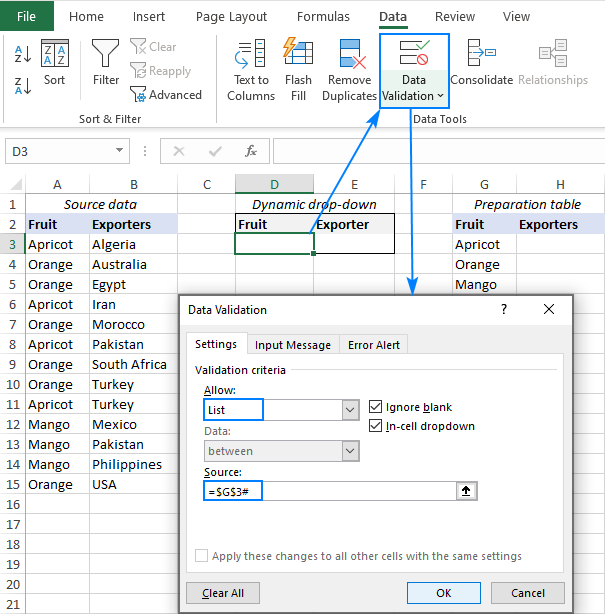Click the Advanced filter option

[166, 95]
